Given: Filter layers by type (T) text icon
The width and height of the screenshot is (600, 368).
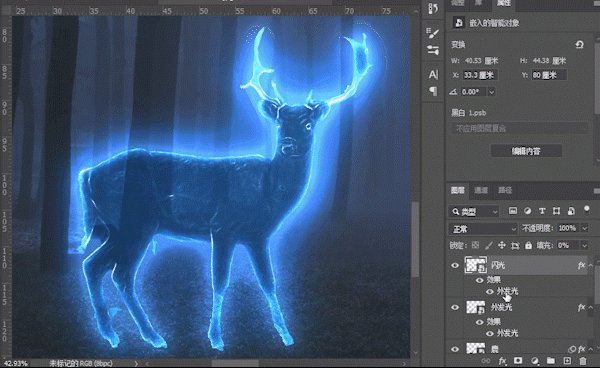Looking at the screenshot, I should (542, 211).
